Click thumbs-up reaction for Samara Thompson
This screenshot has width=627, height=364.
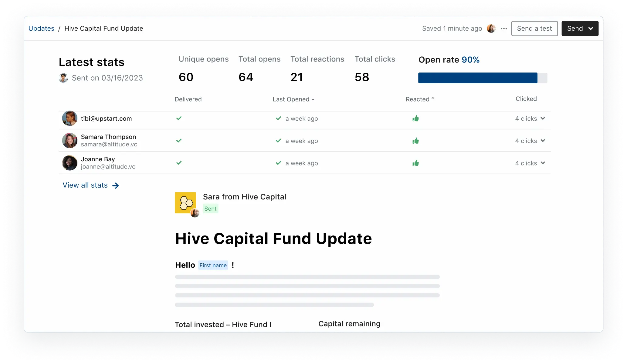pyautogui.click(x=415, y=141)
